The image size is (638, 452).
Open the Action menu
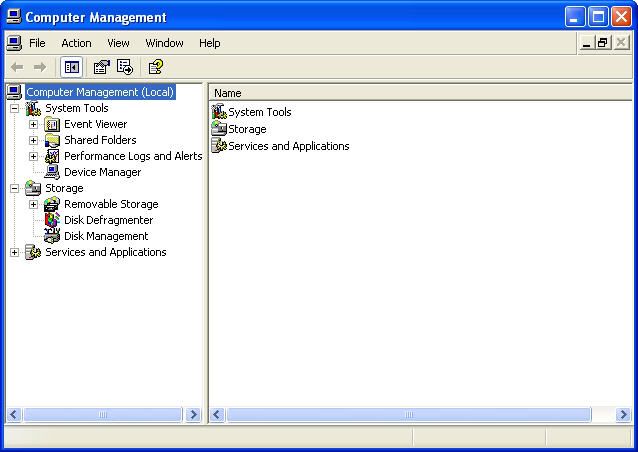(76, 43)
